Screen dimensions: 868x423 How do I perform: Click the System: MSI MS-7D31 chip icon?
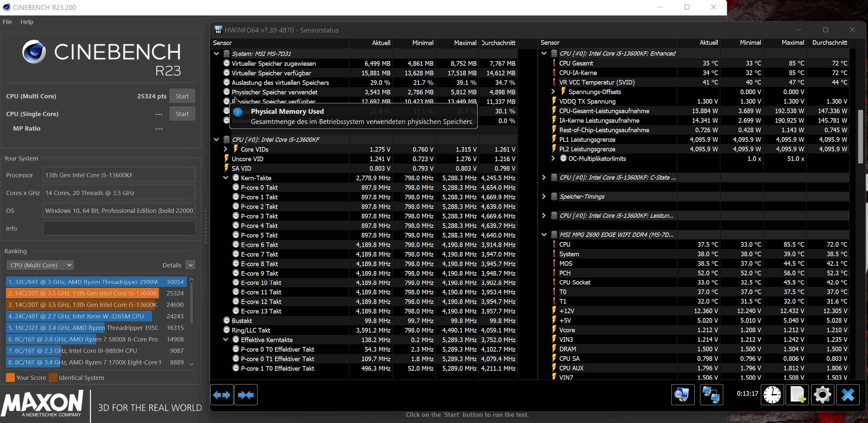(x=227, y=54)
